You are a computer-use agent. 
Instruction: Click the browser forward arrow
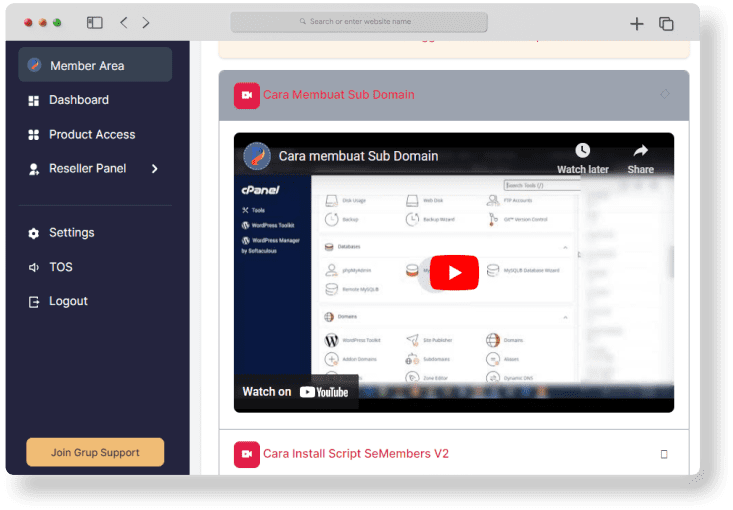pyautogui.click(x=146, y=22)
